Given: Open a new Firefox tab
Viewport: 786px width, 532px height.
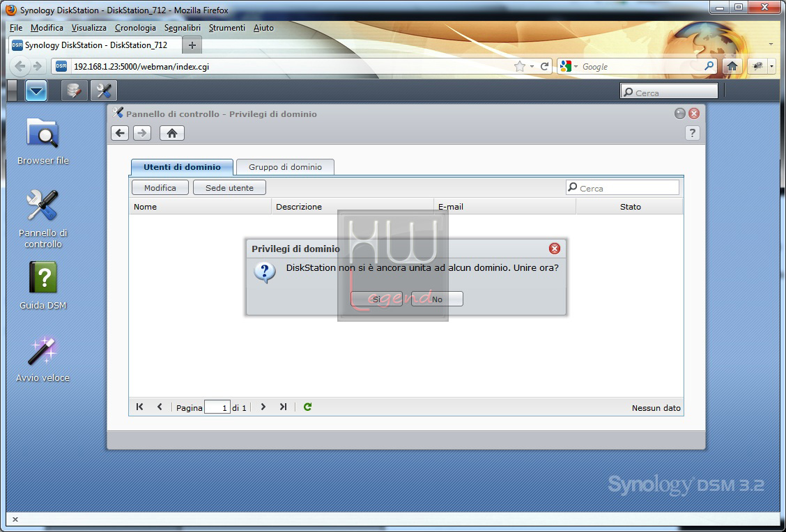Looking at the screenshot, I should (x=192, y=45).
